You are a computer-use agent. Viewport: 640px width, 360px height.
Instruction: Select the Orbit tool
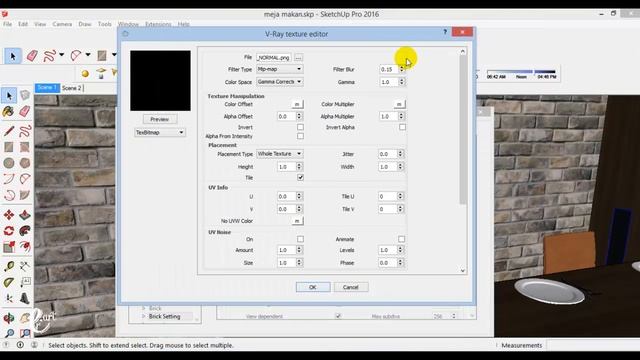click(9, 318)
